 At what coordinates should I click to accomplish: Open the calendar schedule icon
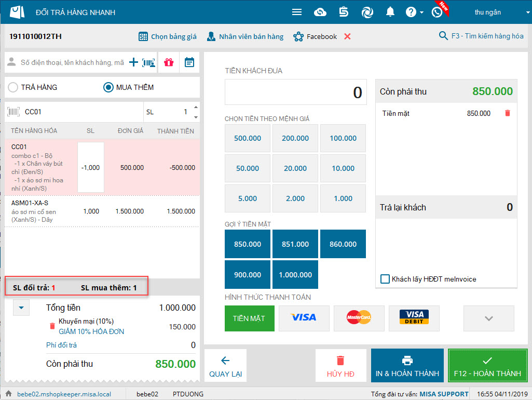pyautogui.click(x=189, y=62)
